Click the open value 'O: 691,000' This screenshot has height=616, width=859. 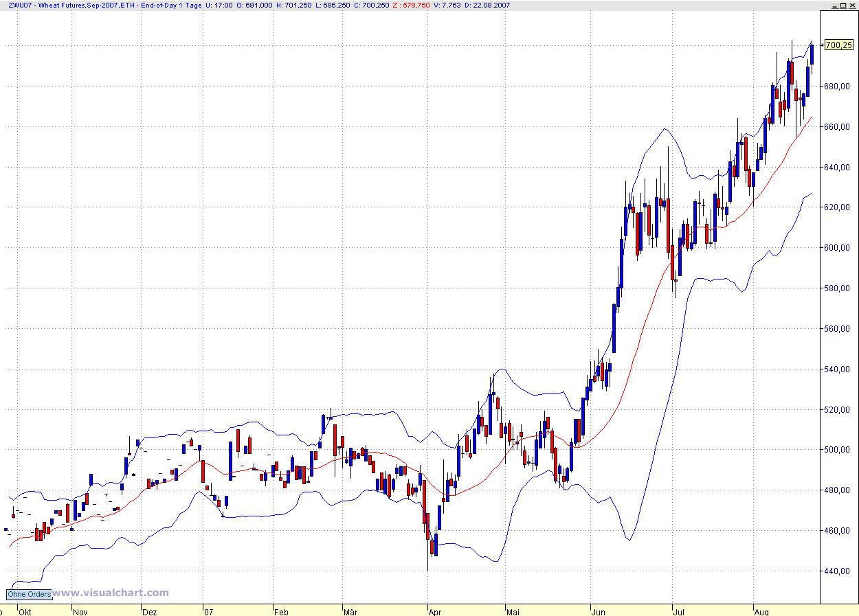[x=253, y=5]
